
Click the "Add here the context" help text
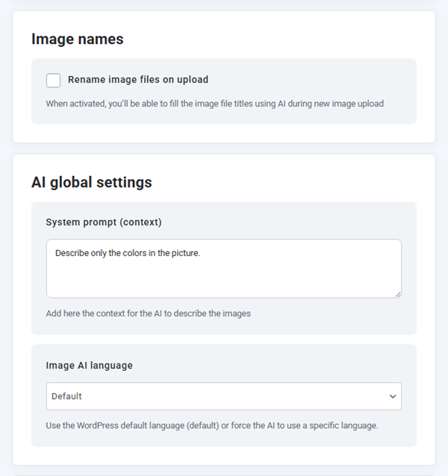(148, 313)
